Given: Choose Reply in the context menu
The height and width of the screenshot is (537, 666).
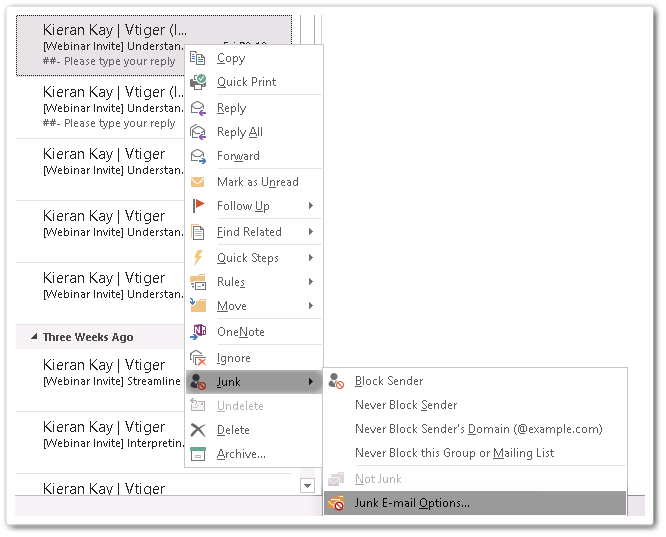Looking at the screenshot, I should click(254, 108).
